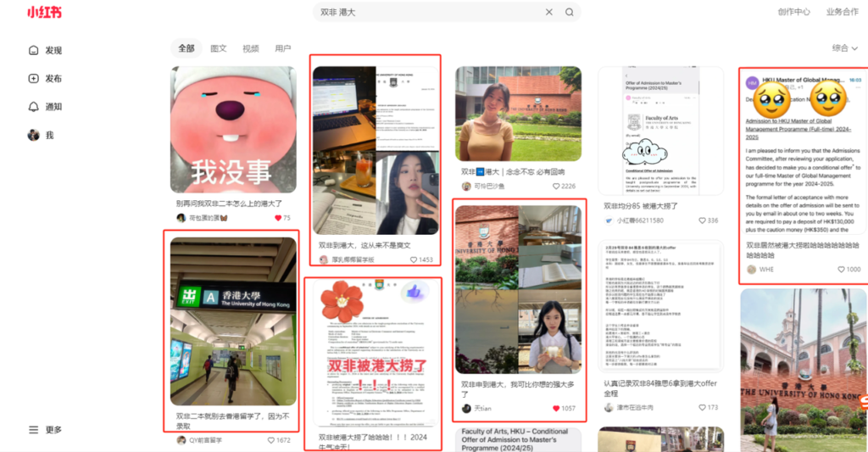Open author avatar beside 可怜巴沙鱼
Viewport: 868px width, 452px height.
466,186
